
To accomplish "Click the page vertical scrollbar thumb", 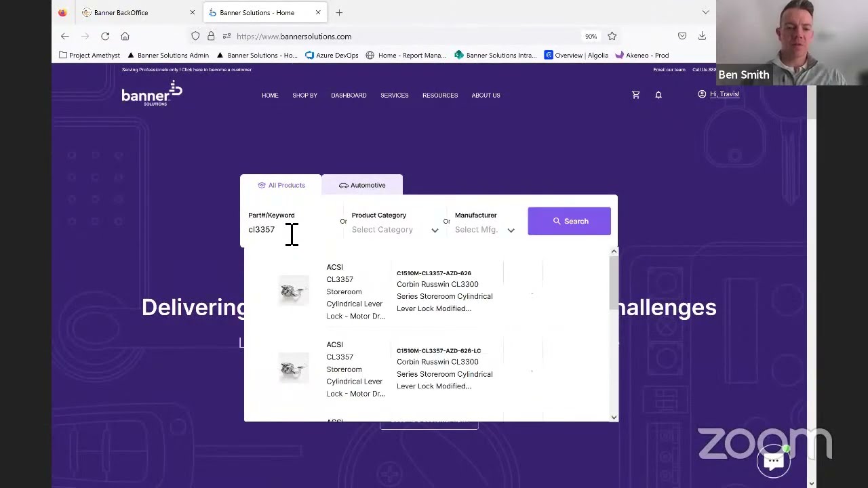I will click(812, 102).
